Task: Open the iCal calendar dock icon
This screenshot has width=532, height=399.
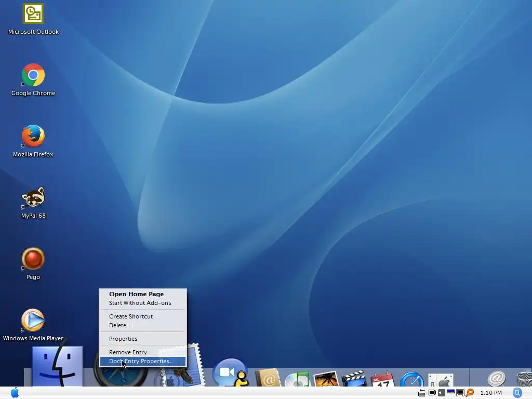Action: pyautogui.click(x=383, y=380)
